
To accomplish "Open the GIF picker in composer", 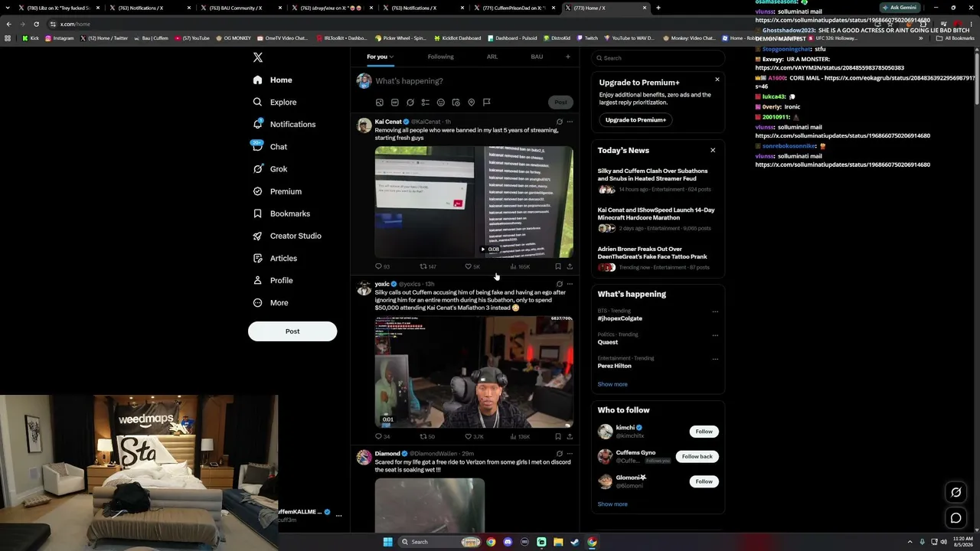I will pos(394,103).
